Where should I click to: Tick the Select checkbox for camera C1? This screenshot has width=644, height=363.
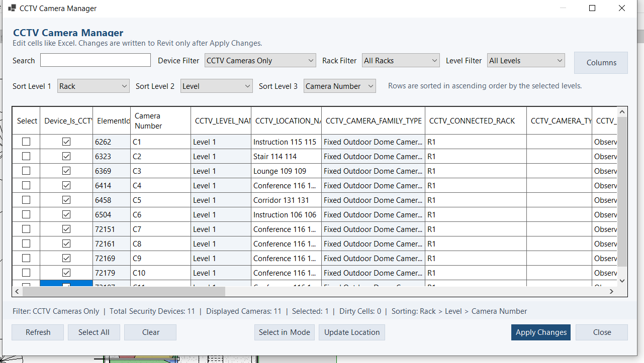pyautogui.click(x=26, y=142)
